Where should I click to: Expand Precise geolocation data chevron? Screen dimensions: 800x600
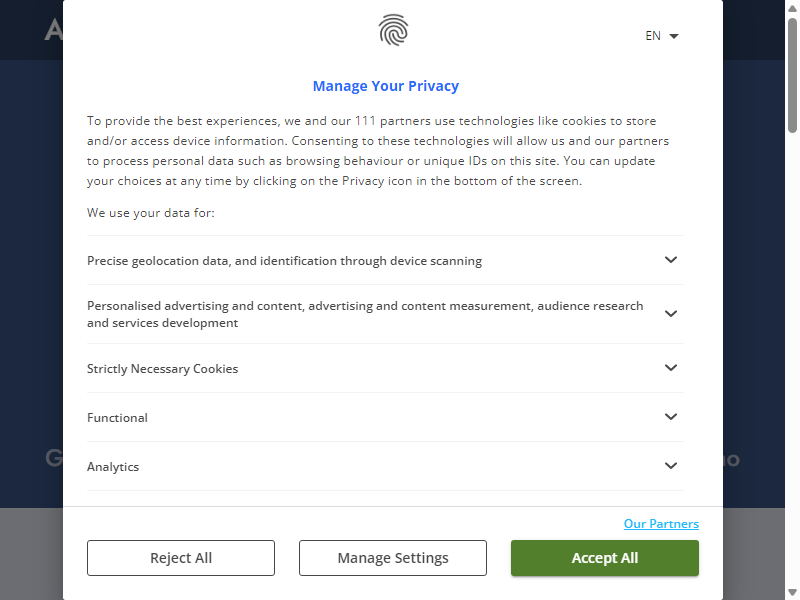click(x=671, y=260)
